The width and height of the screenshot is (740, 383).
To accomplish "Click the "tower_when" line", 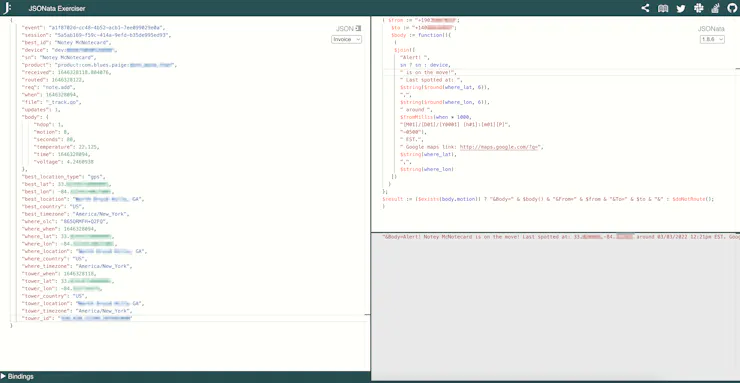I will click(59, 274).
